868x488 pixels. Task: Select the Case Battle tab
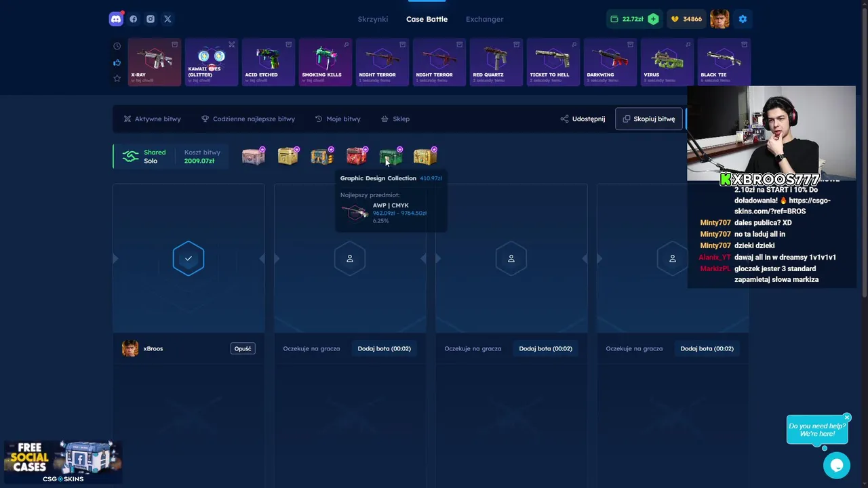pyautogui.click(x=427, y=19)
